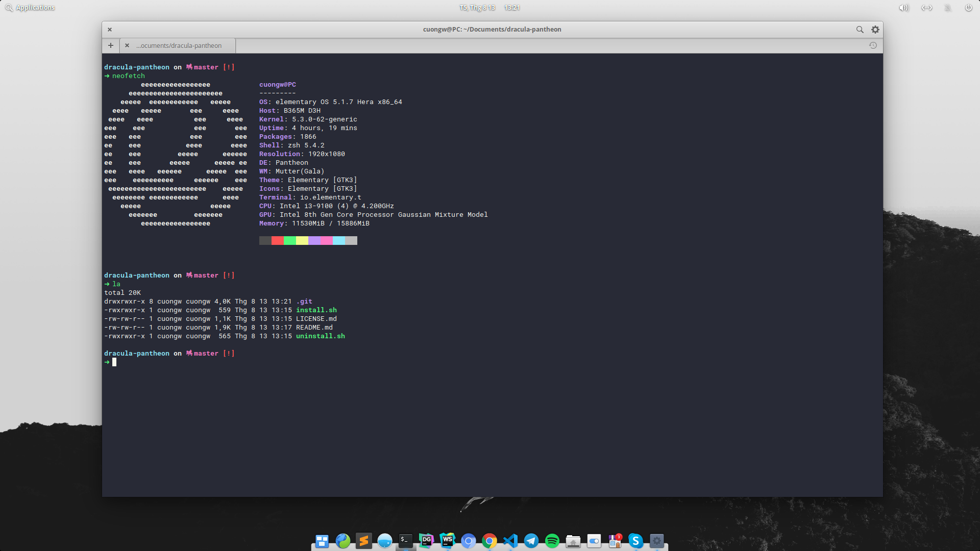The image size is (980, 551).
Task: Open Spotify from the dock
Action: point(552,541)
